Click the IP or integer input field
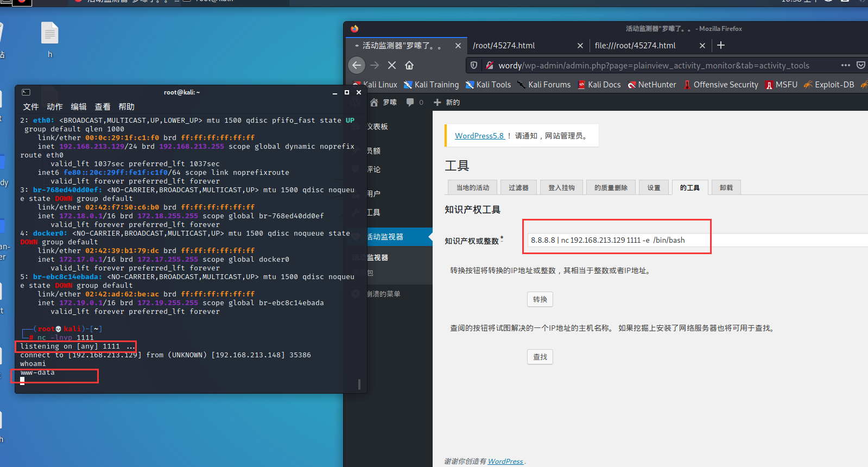 coord(698,240)
